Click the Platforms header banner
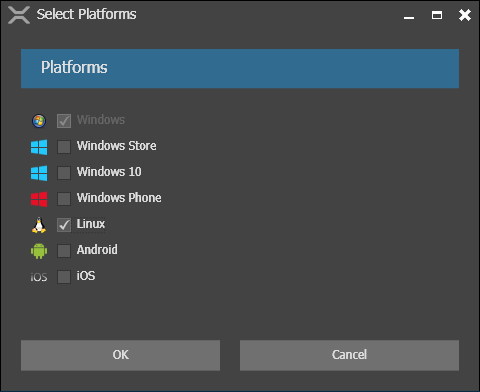The width and height of the screenshot is (480, 392). coord(240,68)
